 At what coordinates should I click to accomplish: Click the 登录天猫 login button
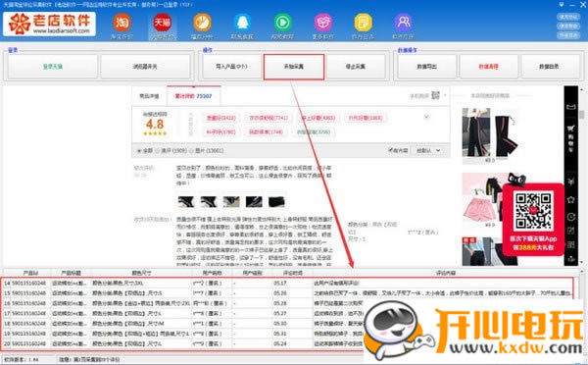point(53,67)
